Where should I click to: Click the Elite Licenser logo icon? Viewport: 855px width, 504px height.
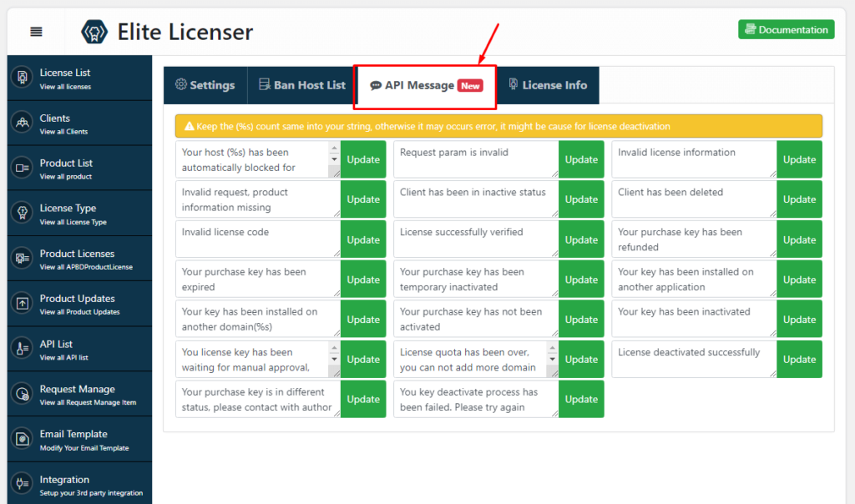coord(94,32)
